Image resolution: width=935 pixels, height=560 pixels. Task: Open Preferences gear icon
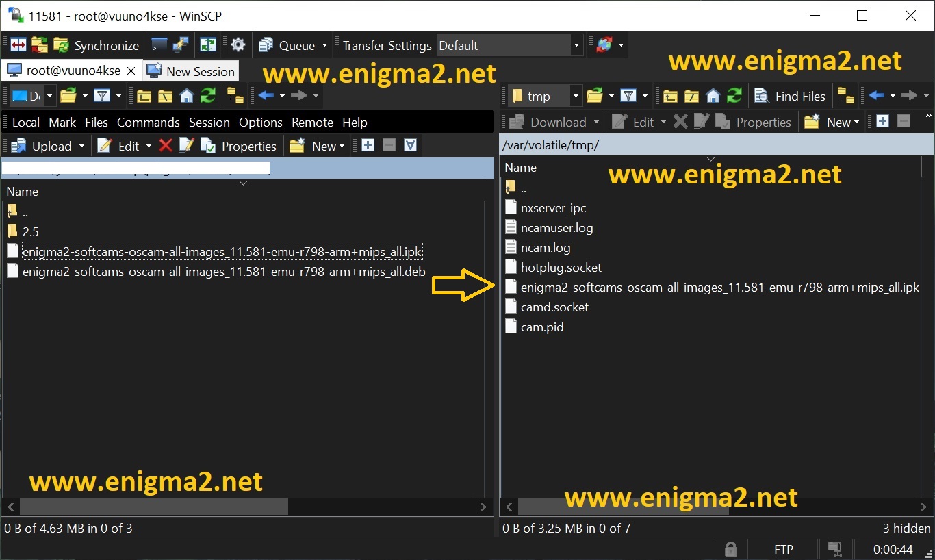[238, 46]
